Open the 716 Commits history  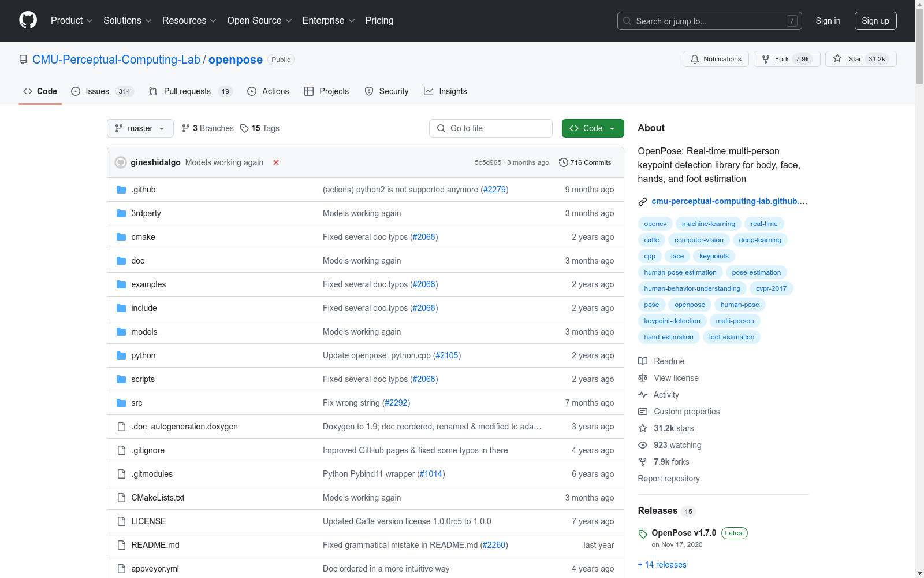tap(585, 162)
